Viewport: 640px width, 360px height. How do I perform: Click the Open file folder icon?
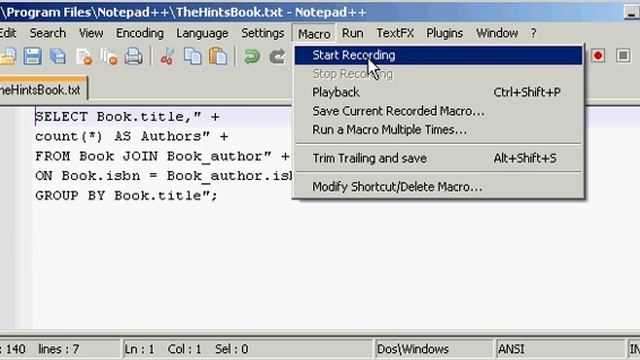[7, 56]
